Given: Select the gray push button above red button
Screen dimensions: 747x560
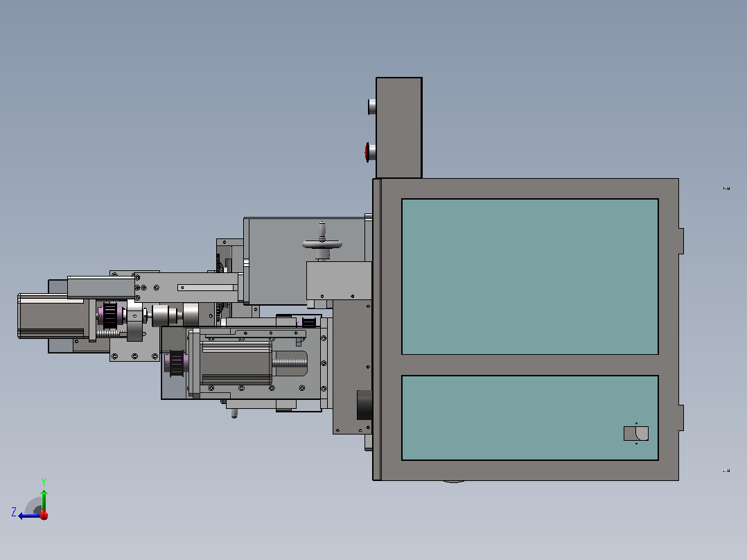Looking at the screenshot, I should coord(371,107).
